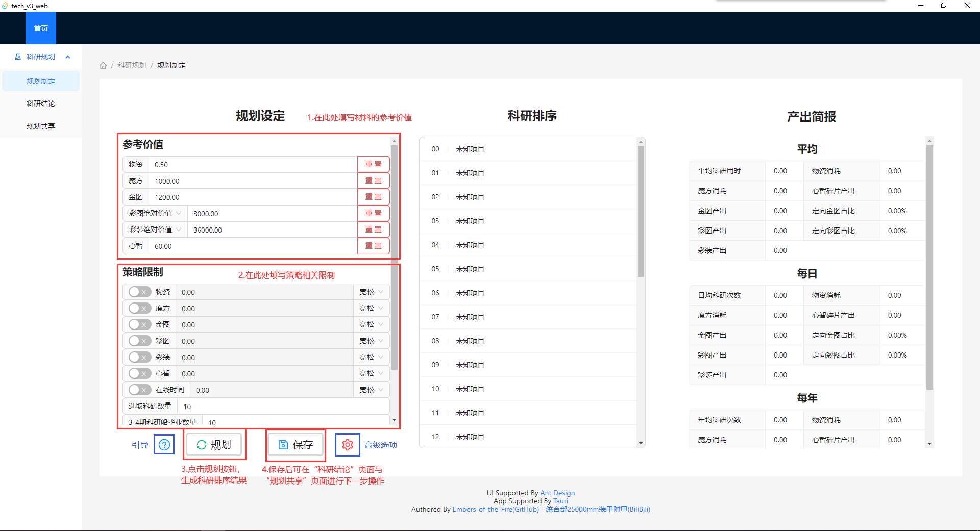Open the guide question-mark icon
The width and height of the screenshot is (980, 531).
[x=164, y=445]
